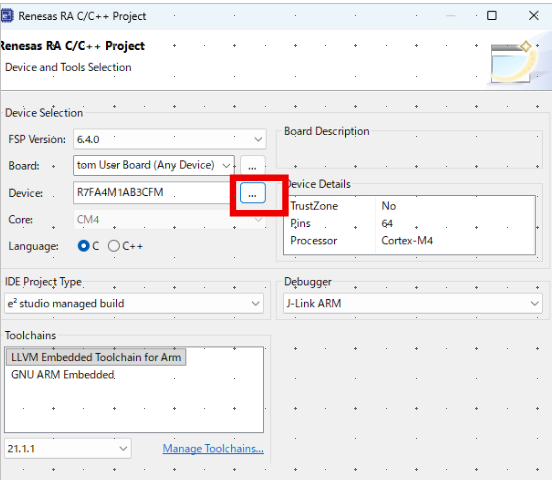Image resolution: width=552 pixels, height=480 pixels.
Task: Open the FSP Version 6.4.0 dropdown
Action: click(169, 139)
